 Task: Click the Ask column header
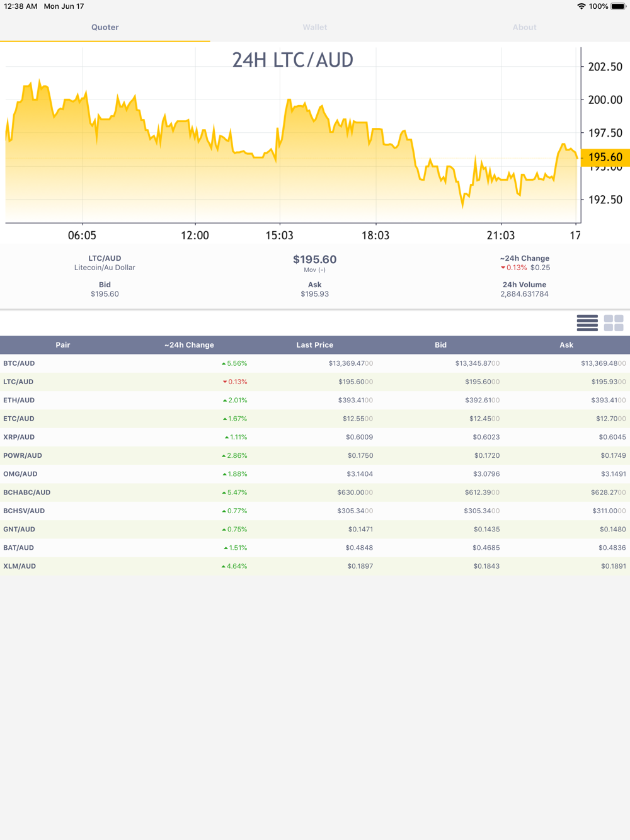(566, 345)
